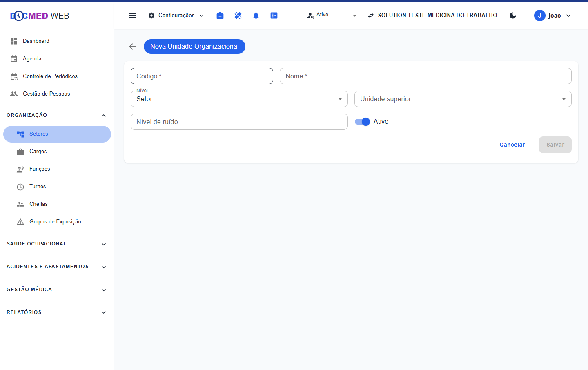Open the joao user menu chevron

(x=568, y=16)
